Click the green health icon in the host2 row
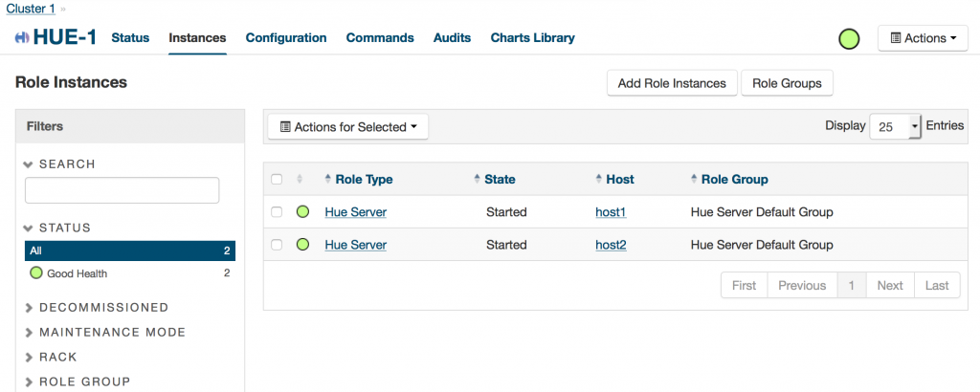980x392 pixels. (x=302, y=245)
